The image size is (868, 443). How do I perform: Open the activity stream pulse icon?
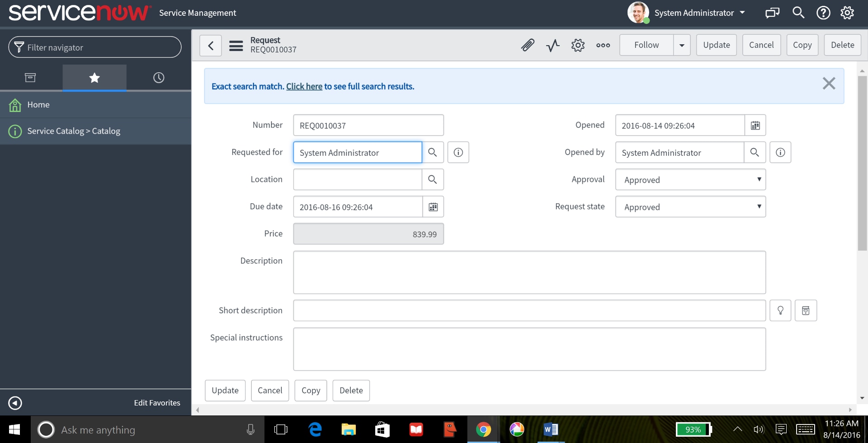[x=552, y=45]
